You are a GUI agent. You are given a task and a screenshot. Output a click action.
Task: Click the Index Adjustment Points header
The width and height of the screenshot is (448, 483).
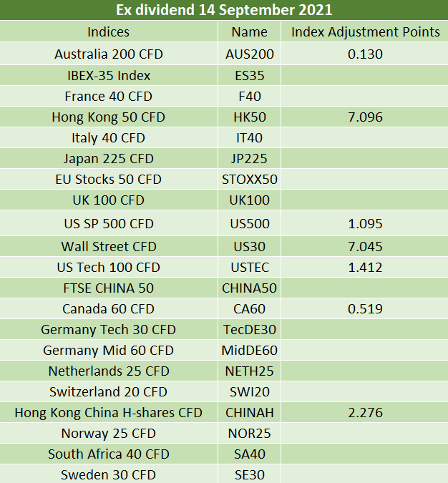tap(365, 31)
